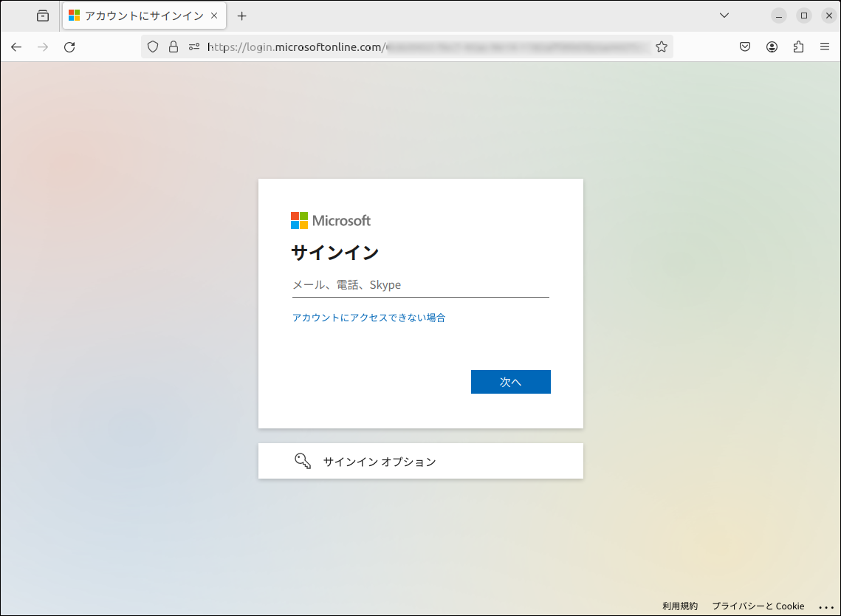841x616 pixels.
Task: Expand the list all tabs dropdown
Action: (x=724, y=16)
